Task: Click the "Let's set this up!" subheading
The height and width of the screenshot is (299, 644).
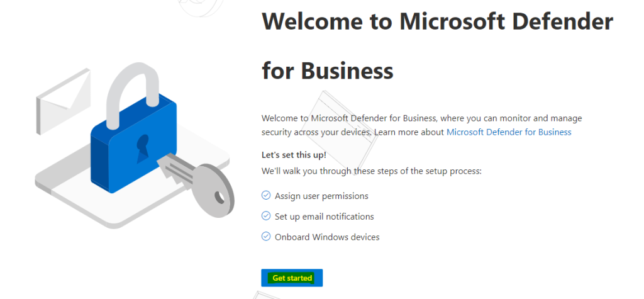Action: 294,155
